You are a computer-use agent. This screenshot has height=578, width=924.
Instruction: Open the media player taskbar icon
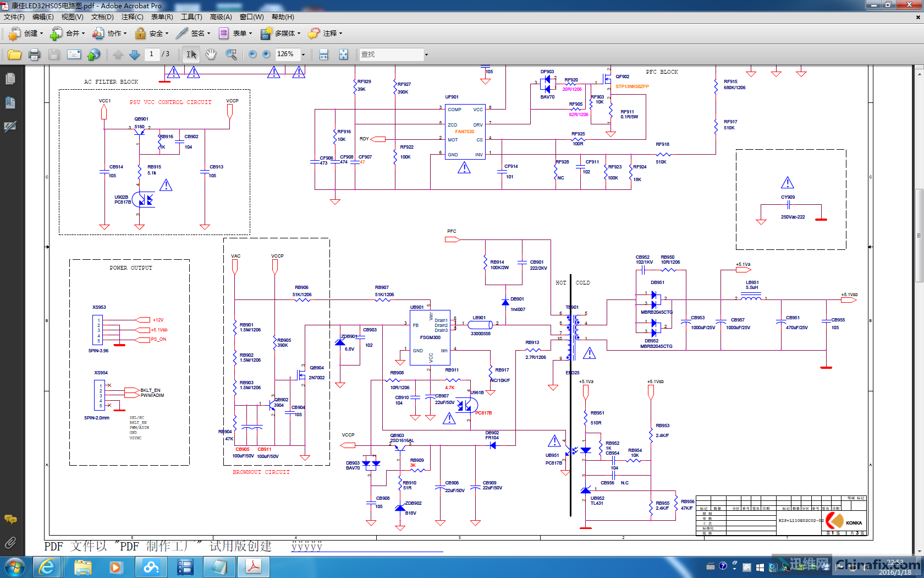pyautogui.click(x=116, y=567)
